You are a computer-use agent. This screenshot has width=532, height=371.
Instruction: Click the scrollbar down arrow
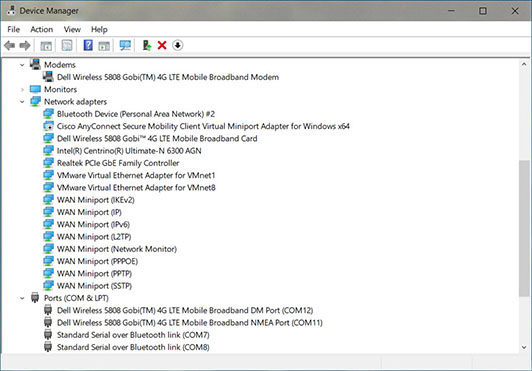point(524,347)
